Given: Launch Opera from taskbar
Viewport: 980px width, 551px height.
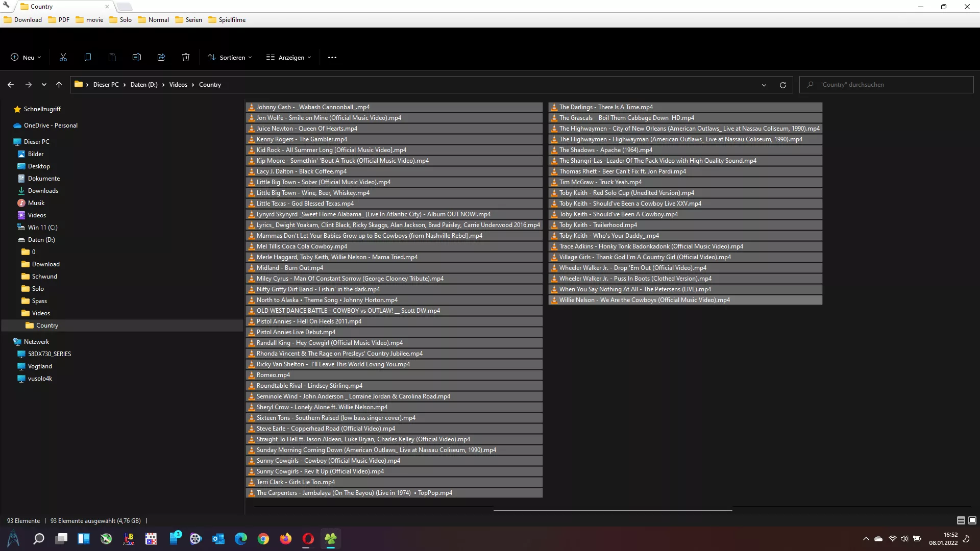Looking at the screenshot, I should click(308, 539).
